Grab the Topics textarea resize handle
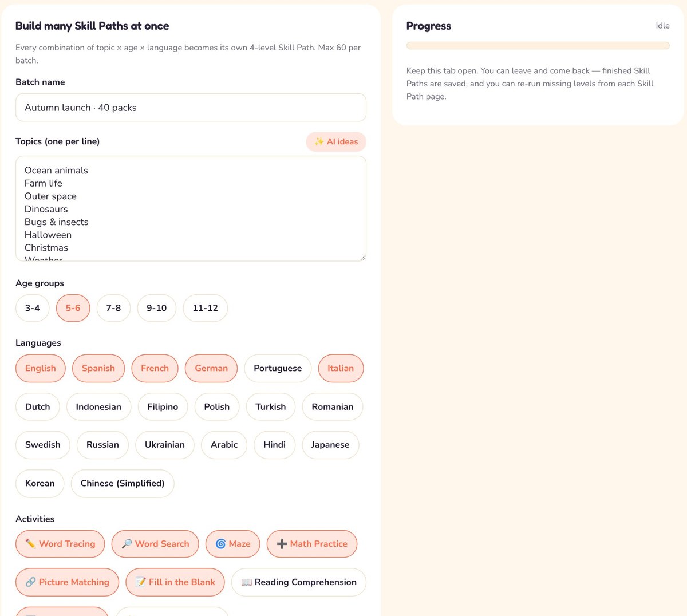The width and height of the screenshot is (687, 616). [362, 258]
